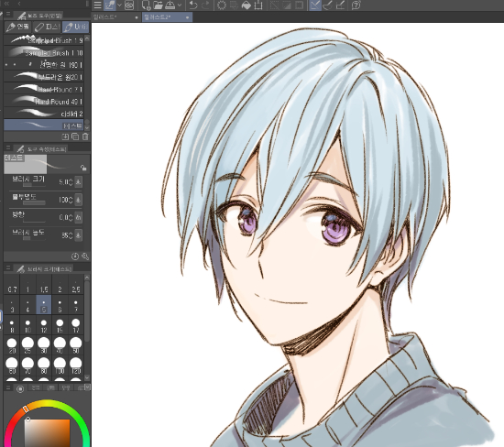Toggle opacity dynamics button
Image resolution: width=504 pixels, height=447 pixels.
click(78, 200)
